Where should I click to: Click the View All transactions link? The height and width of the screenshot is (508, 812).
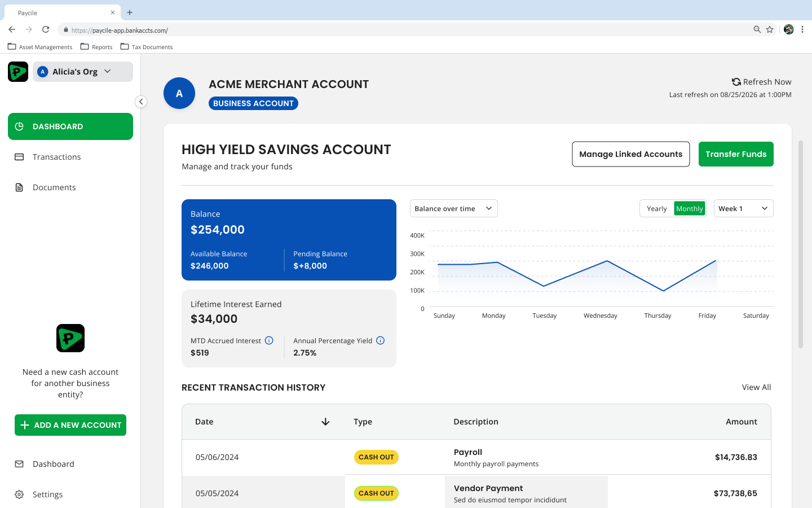[x=756, y=387]
